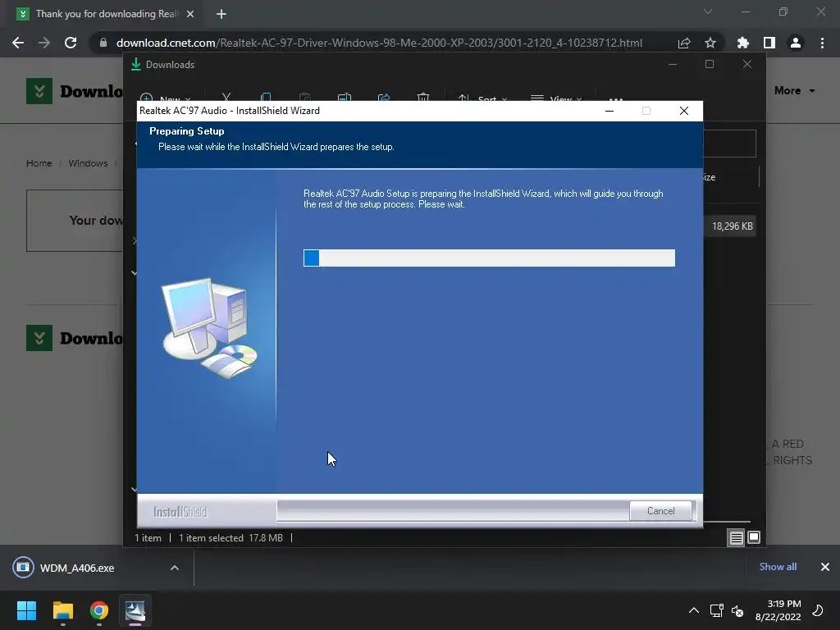Click the address bar with download.cnet.com URL
The width and height of the screenshot is (840, 630).
point(379,43)
